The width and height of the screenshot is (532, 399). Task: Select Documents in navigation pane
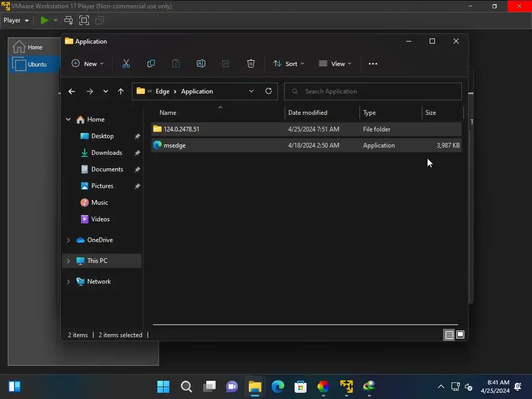point(107,169)
